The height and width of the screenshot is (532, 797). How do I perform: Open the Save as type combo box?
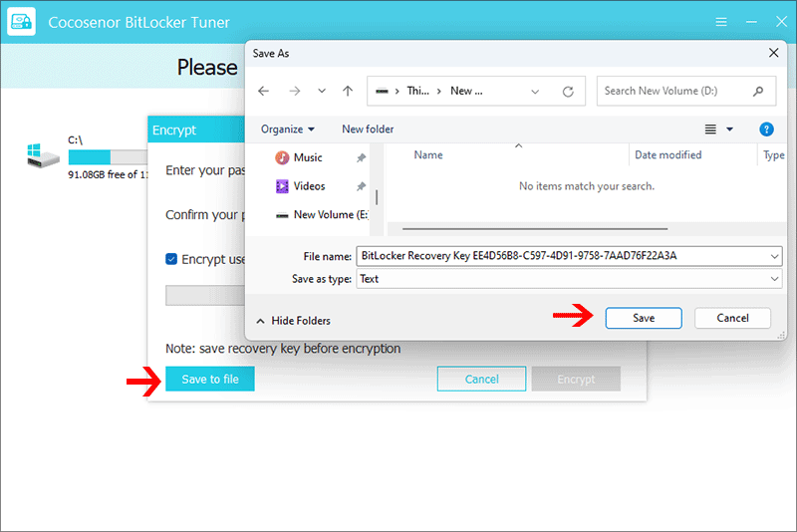[x=569, y=279]
